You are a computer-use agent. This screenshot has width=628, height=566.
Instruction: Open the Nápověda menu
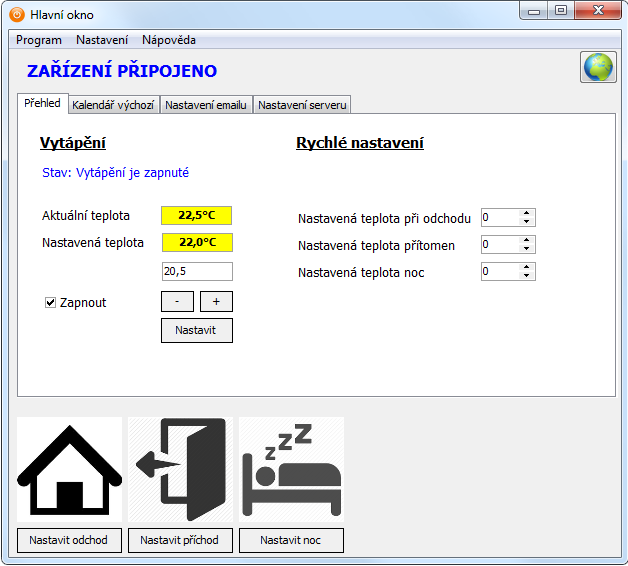169,40
